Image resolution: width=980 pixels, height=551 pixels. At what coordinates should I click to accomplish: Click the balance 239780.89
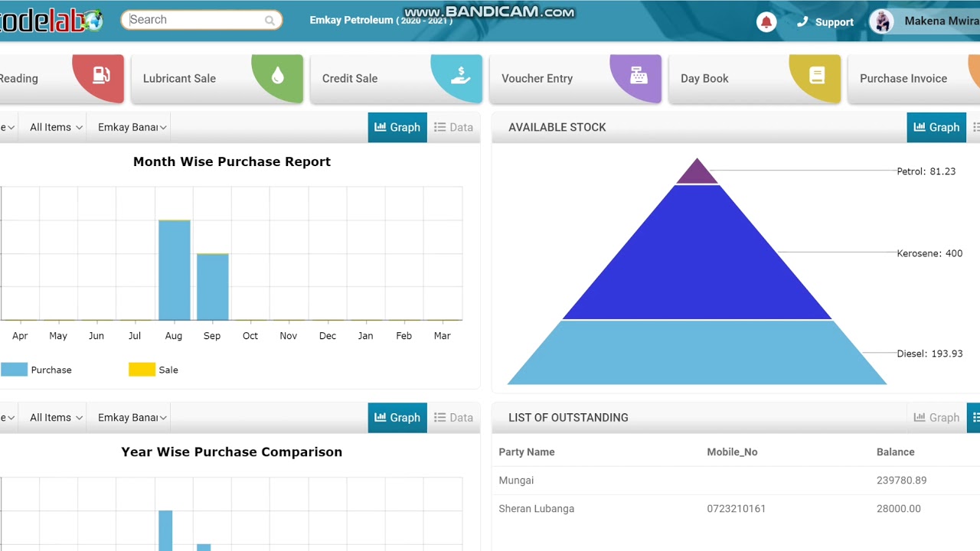pos(902,481)
